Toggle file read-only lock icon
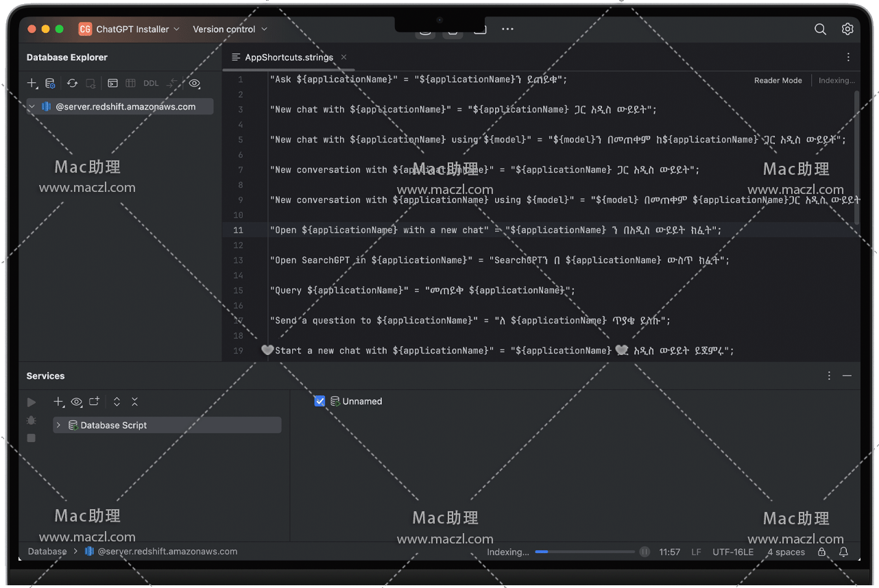879x588 pixels. click(x=821, y=552)
